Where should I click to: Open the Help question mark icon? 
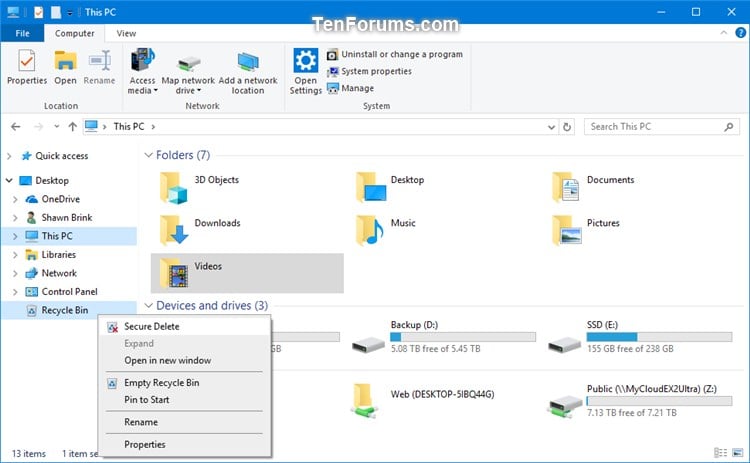740,33
